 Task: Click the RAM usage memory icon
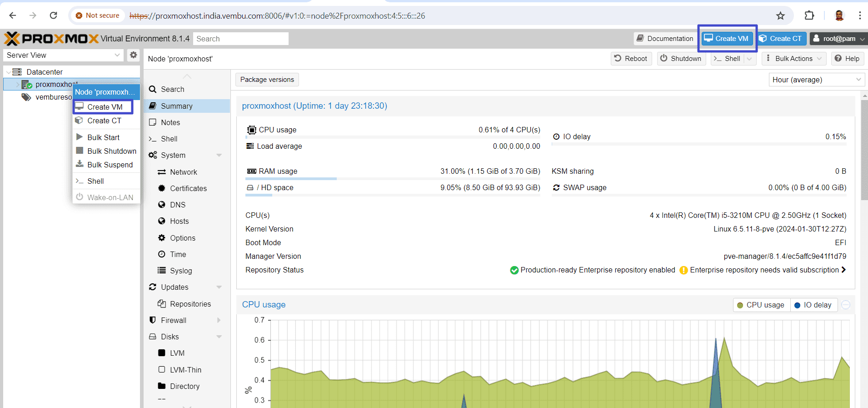coord(251,171)
